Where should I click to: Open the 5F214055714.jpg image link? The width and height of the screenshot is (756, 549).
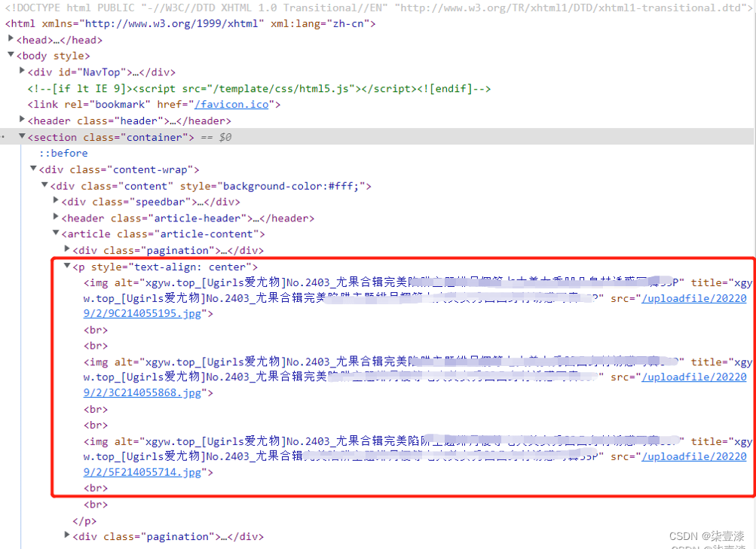(142, 472)
